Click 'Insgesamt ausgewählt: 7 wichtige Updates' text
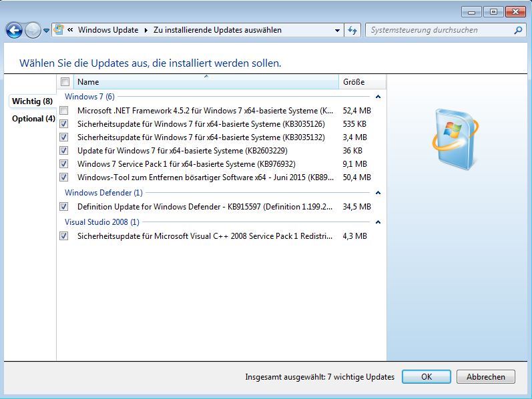 pos(320,377)
